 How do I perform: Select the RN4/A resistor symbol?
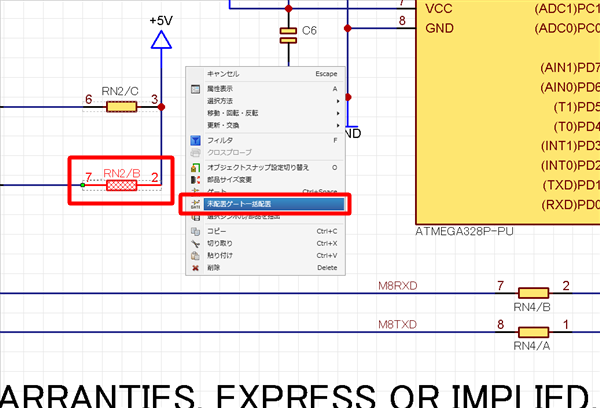click(533, 332)
